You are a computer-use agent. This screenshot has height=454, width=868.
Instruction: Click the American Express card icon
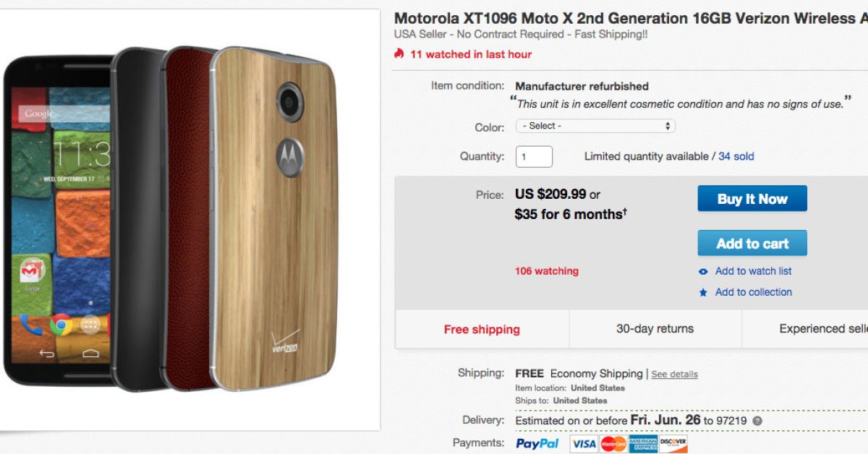(x=643, y=444)
